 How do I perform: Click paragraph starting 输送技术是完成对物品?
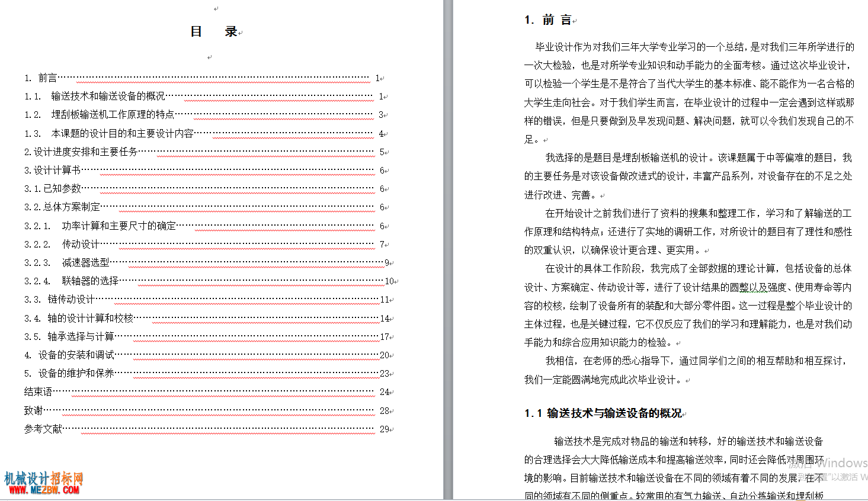(674, 468)
